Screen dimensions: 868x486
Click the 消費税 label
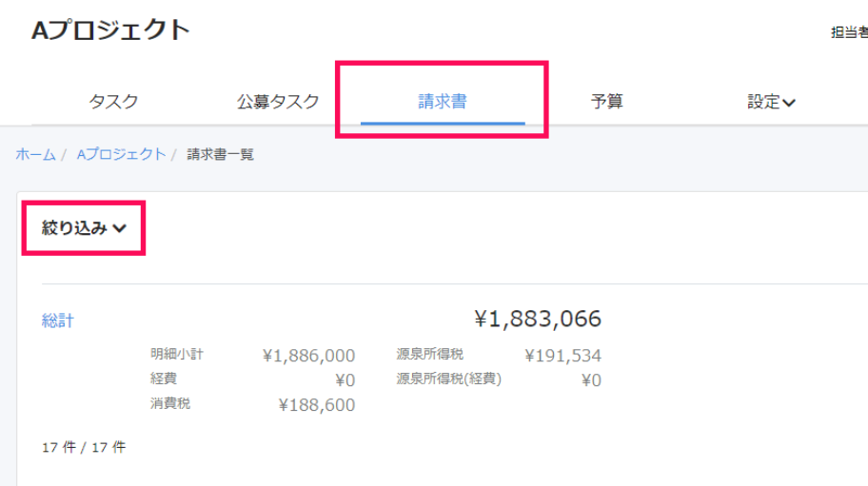[x=170, y=403]
